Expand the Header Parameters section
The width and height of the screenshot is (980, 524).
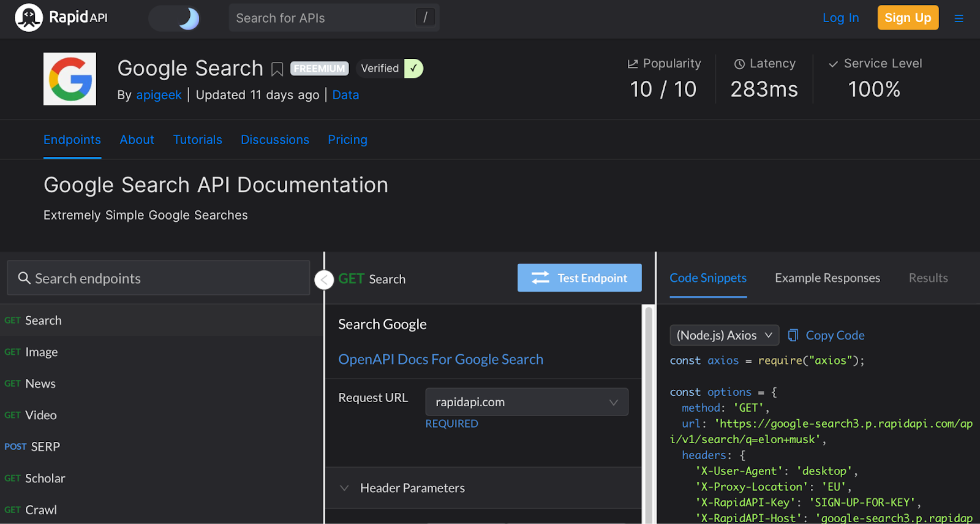pos(412,488)
